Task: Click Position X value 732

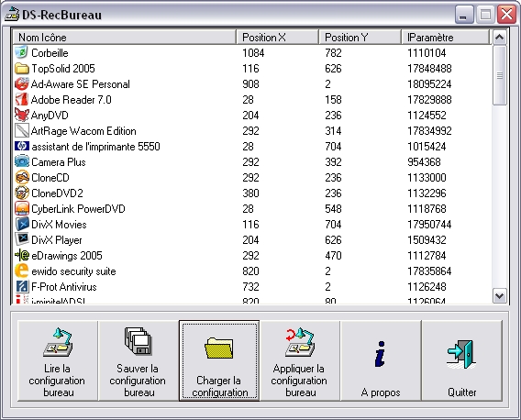Action: (250, 287)
